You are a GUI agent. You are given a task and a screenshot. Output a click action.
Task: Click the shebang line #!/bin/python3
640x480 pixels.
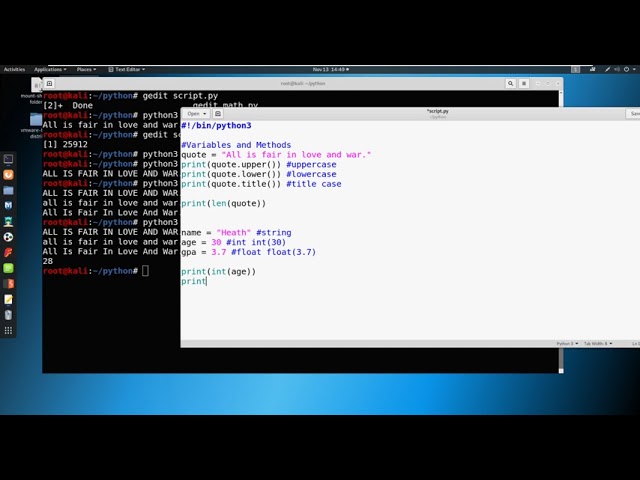216,125
